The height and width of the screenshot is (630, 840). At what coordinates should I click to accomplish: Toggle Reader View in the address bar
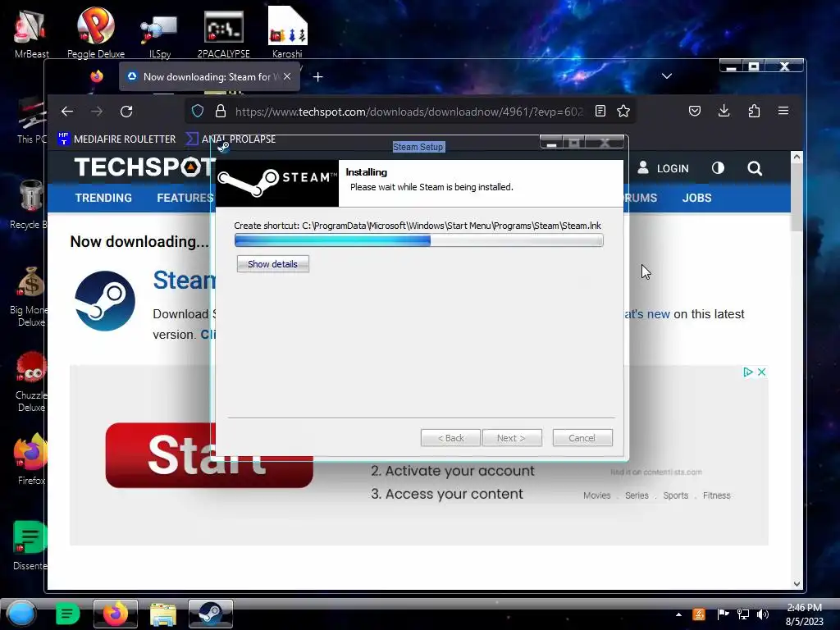click(600, 111)
